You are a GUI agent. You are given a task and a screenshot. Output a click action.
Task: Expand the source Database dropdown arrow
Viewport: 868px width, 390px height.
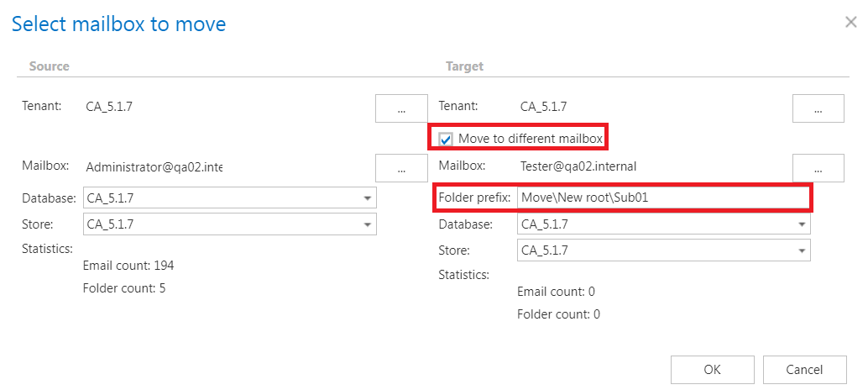(x=367, y=198)
